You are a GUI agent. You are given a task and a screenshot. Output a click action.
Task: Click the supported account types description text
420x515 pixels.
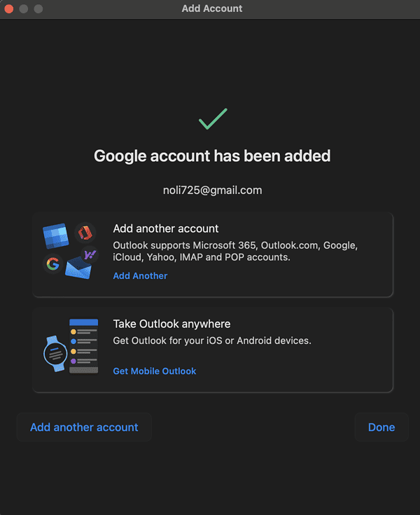(235, 252)
